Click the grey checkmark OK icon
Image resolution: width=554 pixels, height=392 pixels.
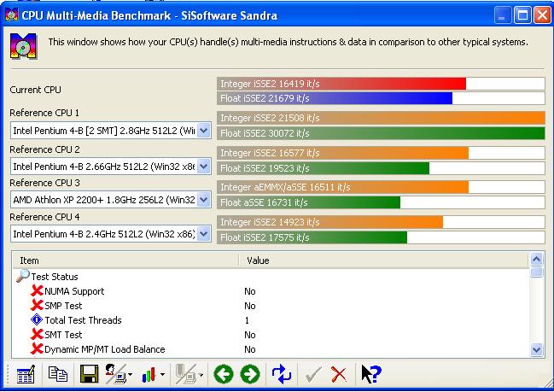pyautogui.click(x=313, y=374)
